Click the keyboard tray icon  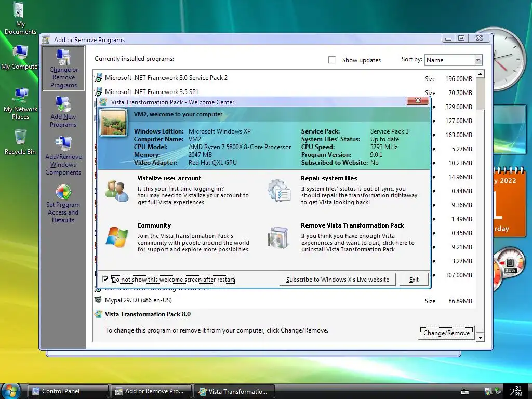coord(465,392)
